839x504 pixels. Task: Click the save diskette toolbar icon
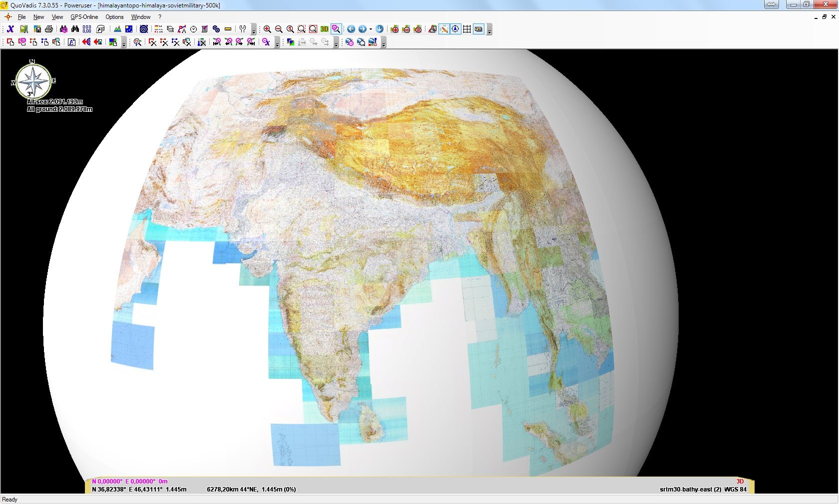(x=37, y=29)
